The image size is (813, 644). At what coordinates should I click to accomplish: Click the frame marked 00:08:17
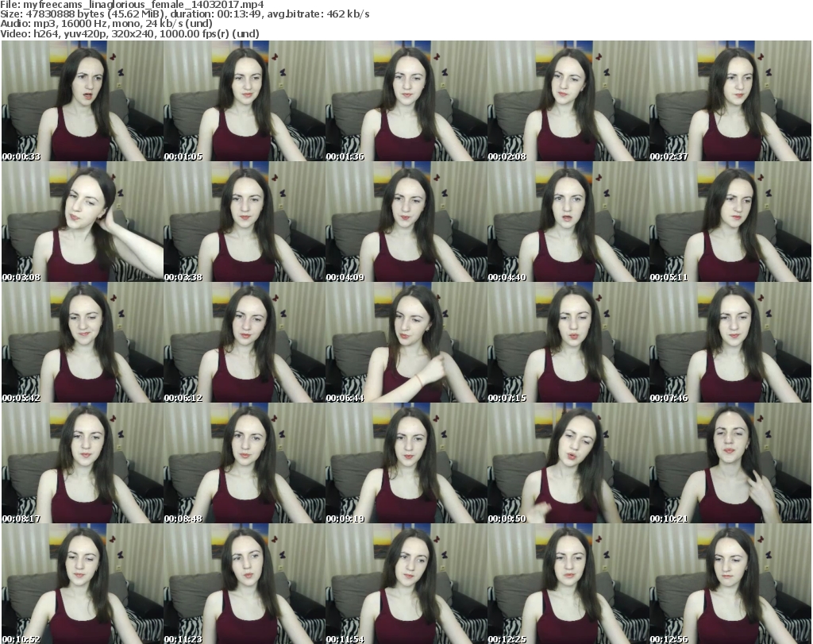83,463
